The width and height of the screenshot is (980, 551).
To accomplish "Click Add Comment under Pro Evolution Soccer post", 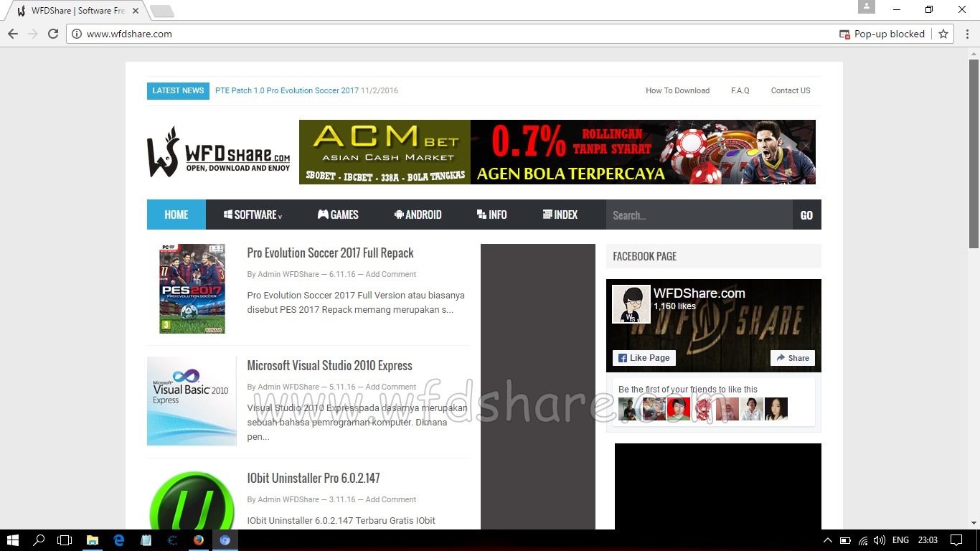I will tap(391, 274).
